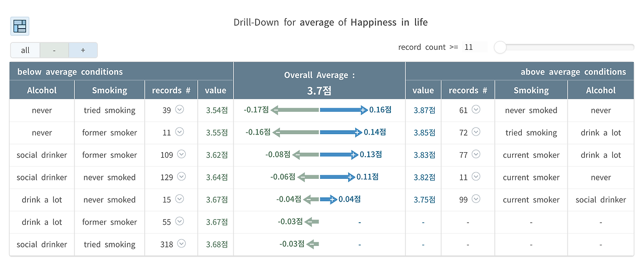Click the left Smoking column header
The image size is (644, 267).
pos(110,90)
